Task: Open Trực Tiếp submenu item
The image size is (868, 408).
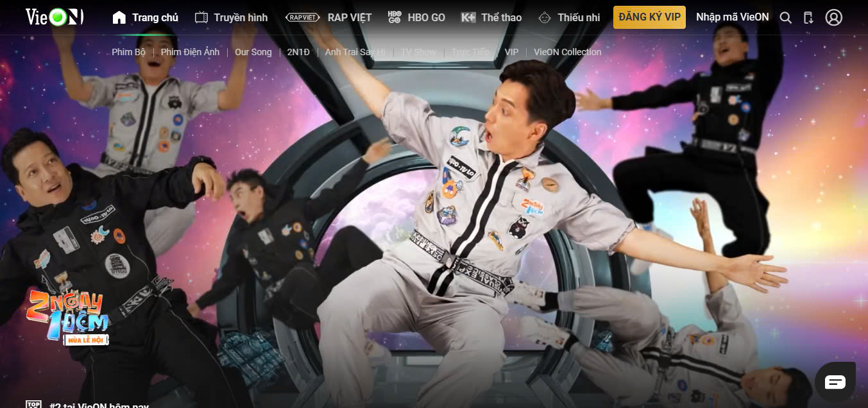Action: 470,52
